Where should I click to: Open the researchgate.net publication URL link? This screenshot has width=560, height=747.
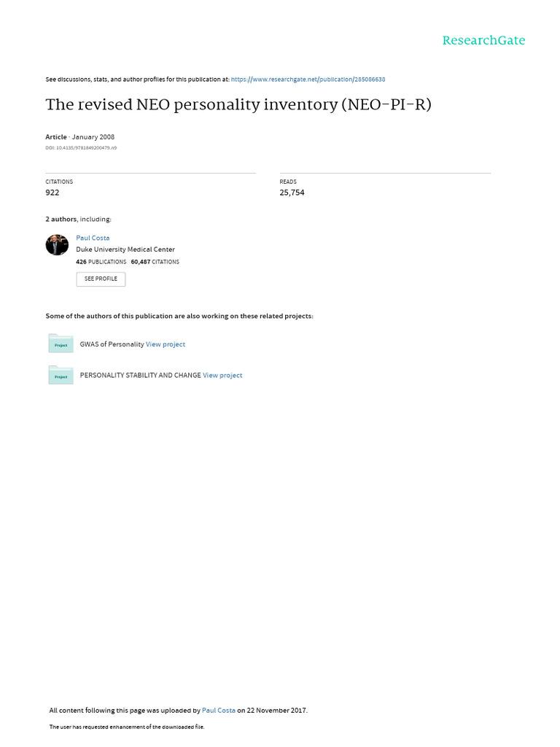pos(308,79)
